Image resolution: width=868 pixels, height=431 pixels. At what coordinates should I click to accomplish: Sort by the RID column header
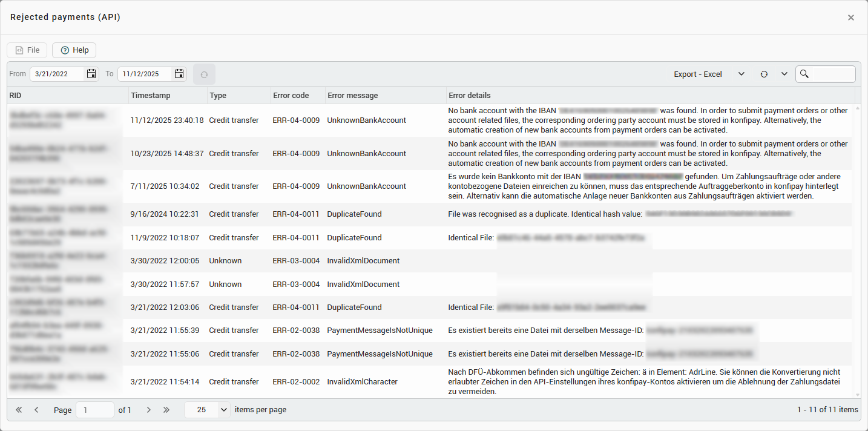tap(68, 95)
